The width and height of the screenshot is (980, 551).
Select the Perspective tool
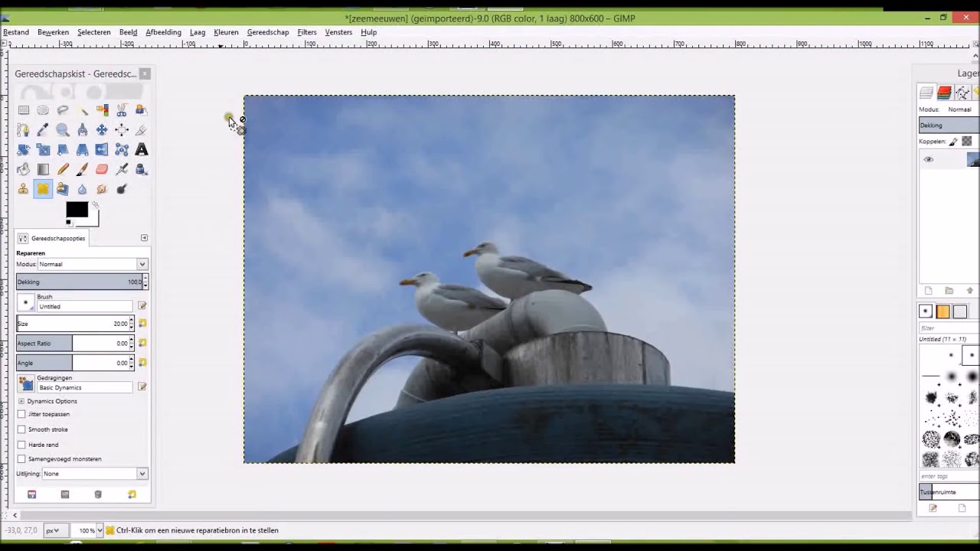(83, 150)
